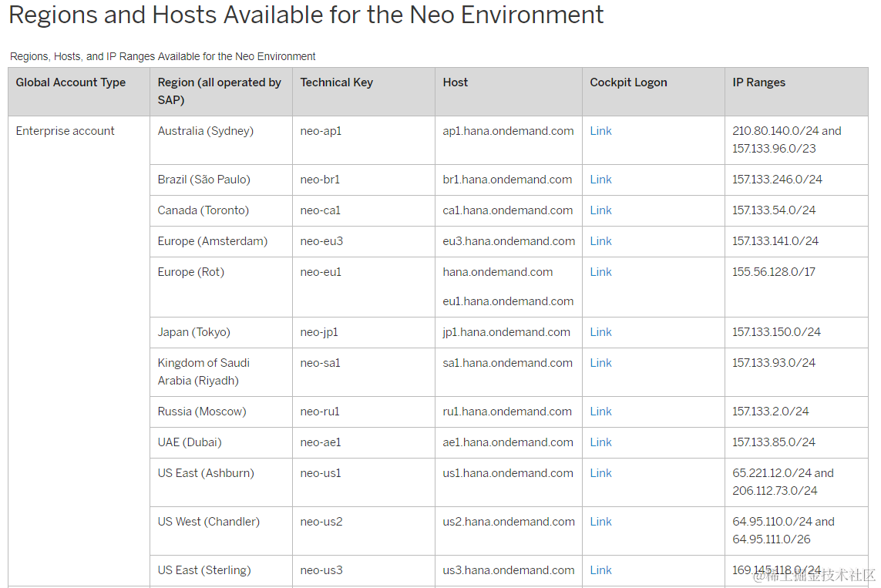881x588 pixels.
Task: Open Canada (Toronto) cockpit Link
Action: tap(600, 210)
